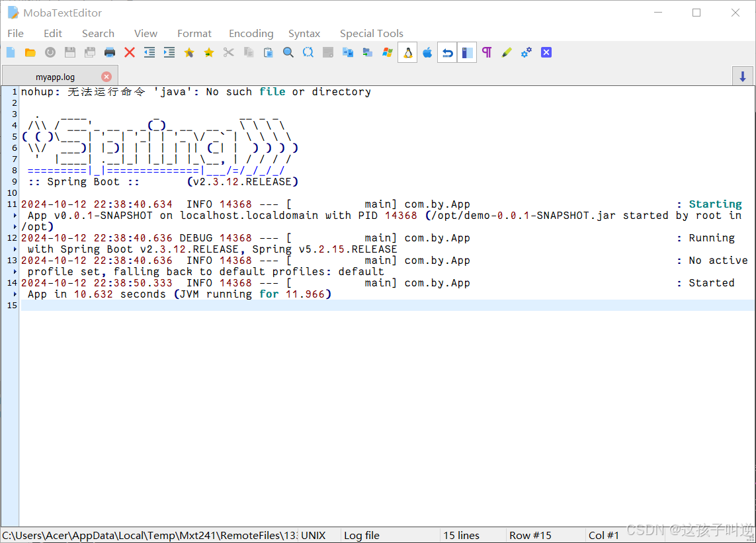Click the Copy icon

tap(249, 52)
